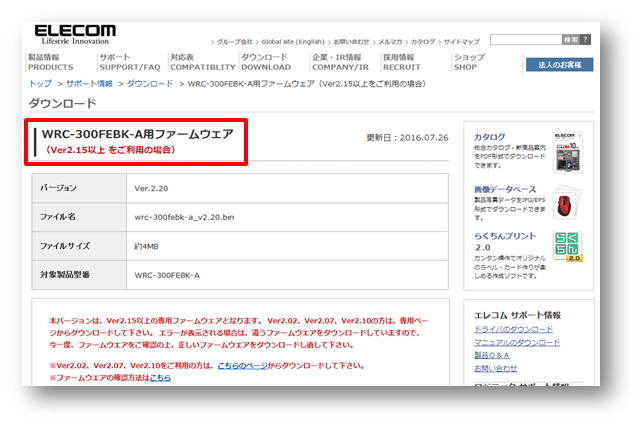Open the Global site (English) link
The width and height of the screenshot is (642, 428).
(293, 42)
